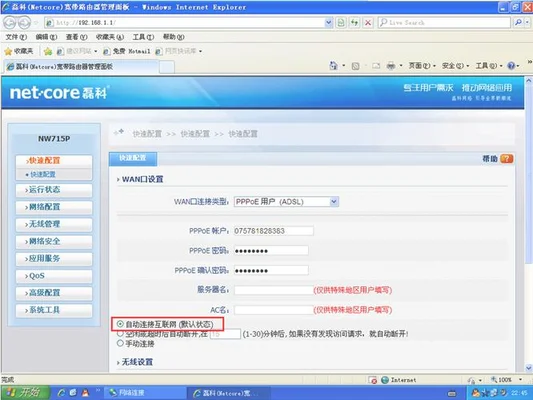This screenshot has width=533, height=400.
Task: Expand the Print button dropdown arrow
Action: tap(401, 66)
